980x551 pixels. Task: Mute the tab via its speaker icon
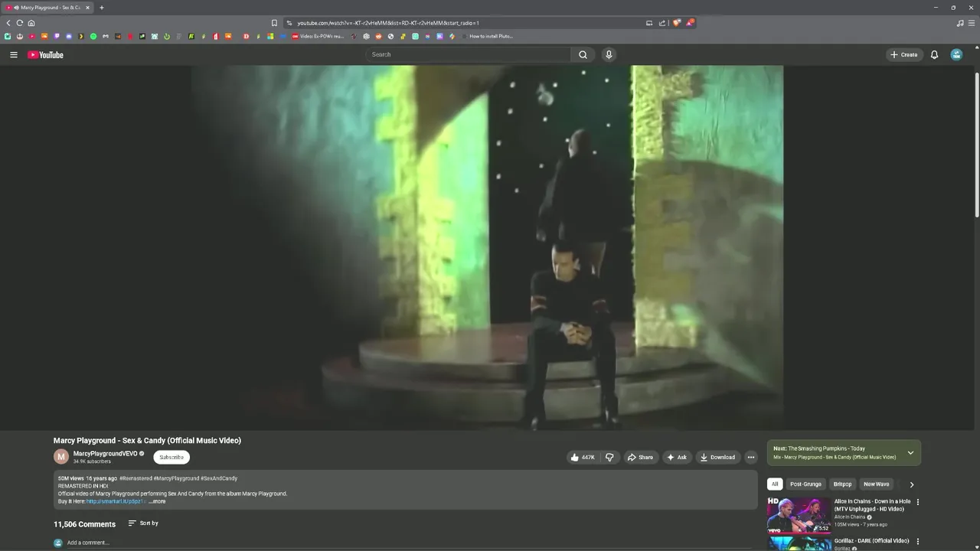point(16,8)
